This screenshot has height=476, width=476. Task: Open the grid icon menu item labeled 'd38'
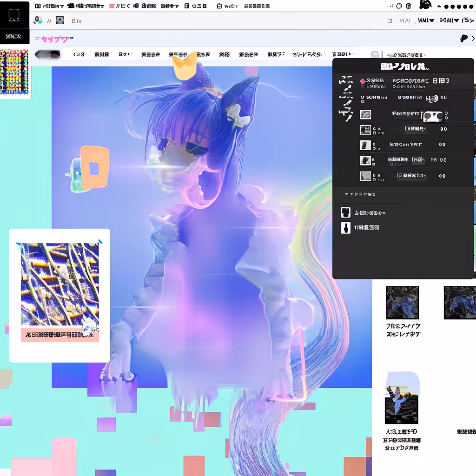point(187,6)
